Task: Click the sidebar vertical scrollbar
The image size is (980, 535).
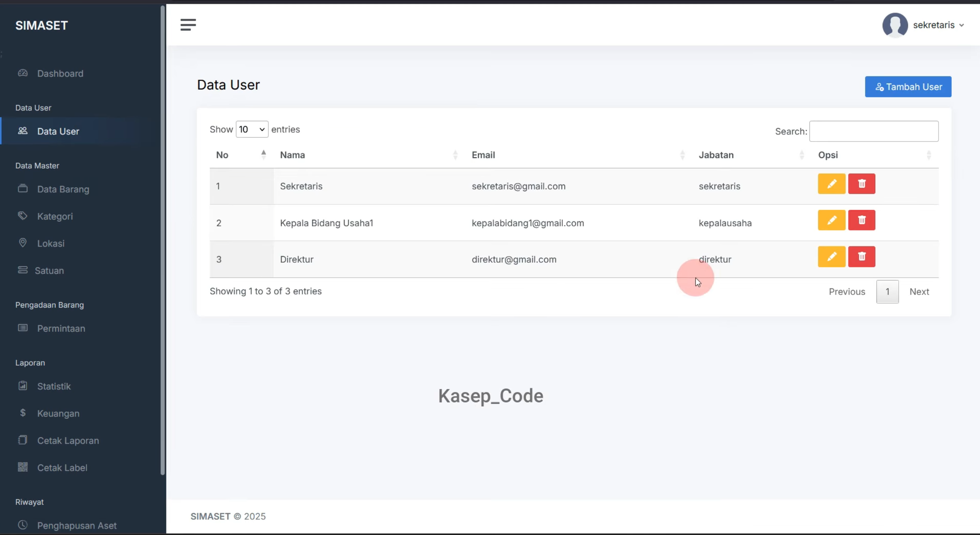Action: (x=163, y=240)
